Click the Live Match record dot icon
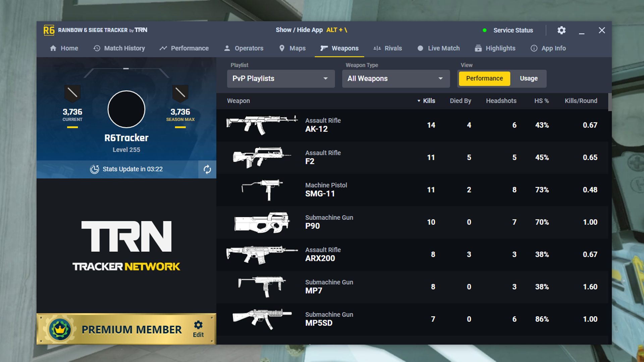The width and height of the screenshot is (644, 362). click(x=420, y=48)
